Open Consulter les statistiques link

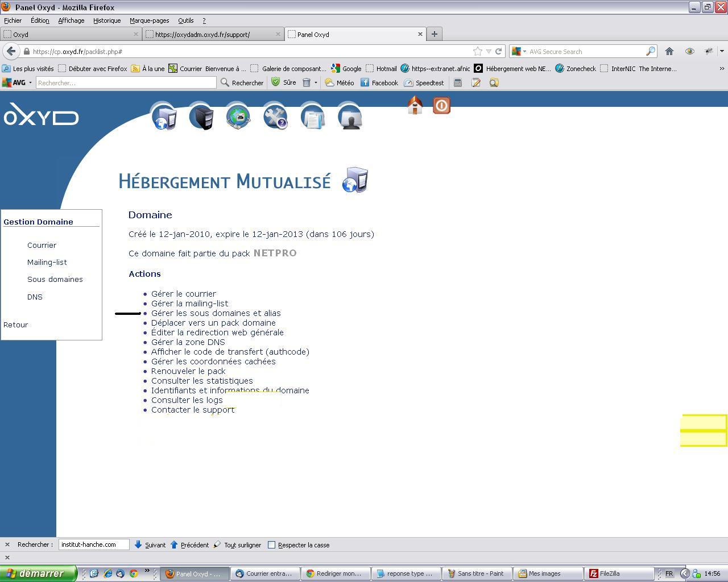click(x=202, y=381)
